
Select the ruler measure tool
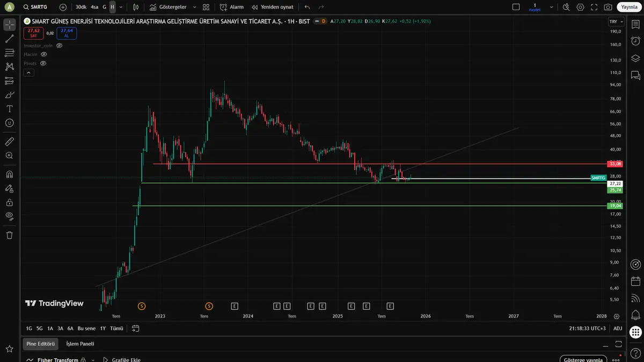coord(10,142)
